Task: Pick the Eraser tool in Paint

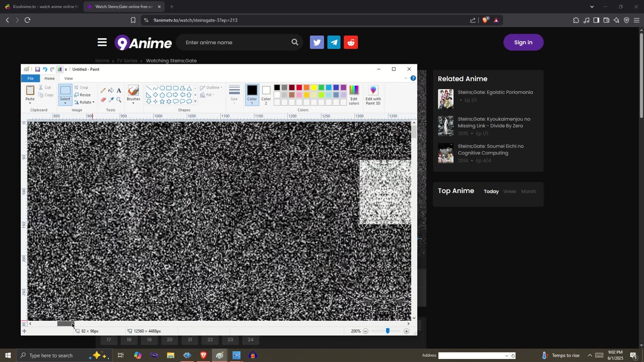Action: (103, 100)
